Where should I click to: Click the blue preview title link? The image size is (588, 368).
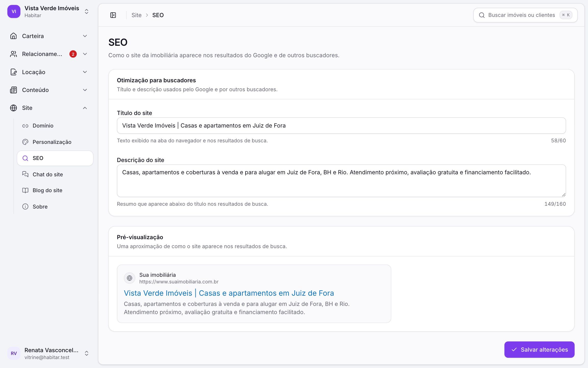[229, 293]
